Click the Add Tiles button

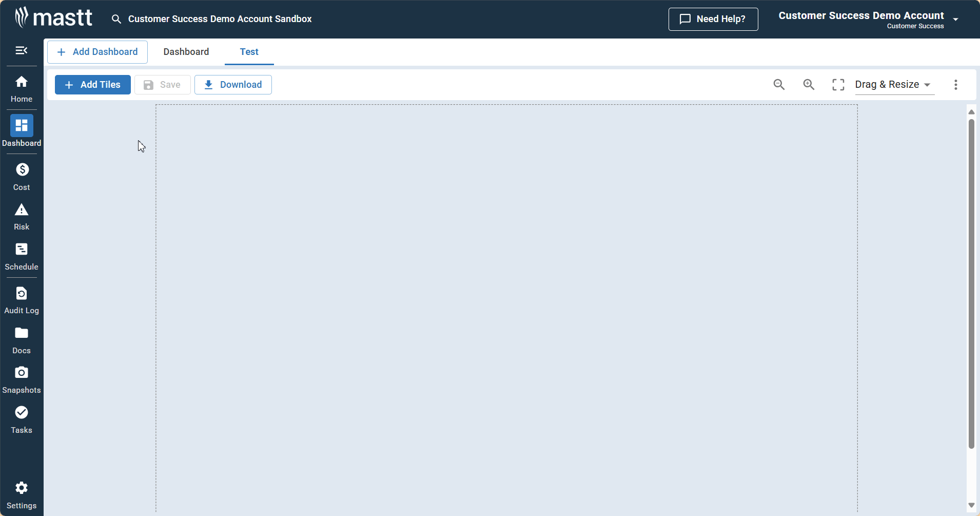tap(93, 85)
